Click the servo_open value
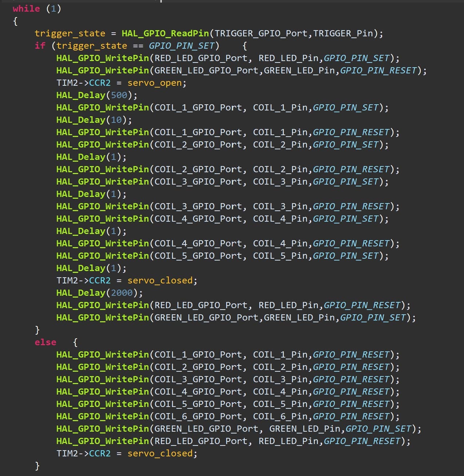The width and height of the screenshot is (464, 476). pos(155,83)
